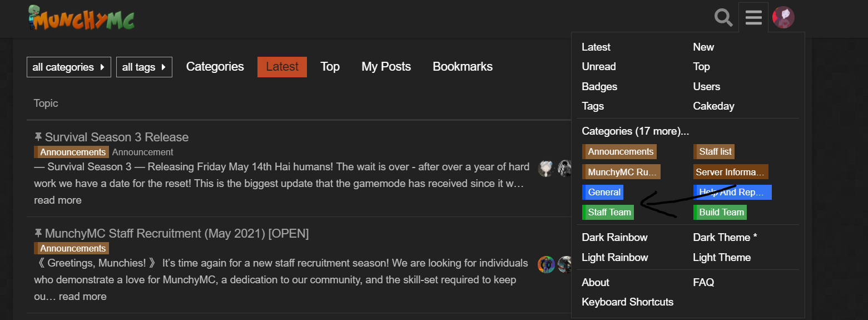The width and height of the screenshot is (868, 320).
Task: Open Badges from the menu
Action: [599, 87]
